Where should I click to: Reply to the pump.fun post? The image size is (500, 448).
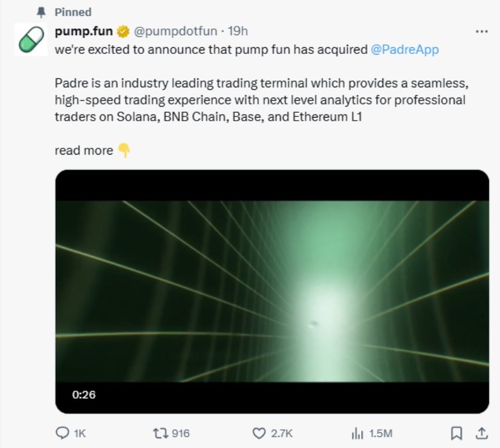pos(62,433)
